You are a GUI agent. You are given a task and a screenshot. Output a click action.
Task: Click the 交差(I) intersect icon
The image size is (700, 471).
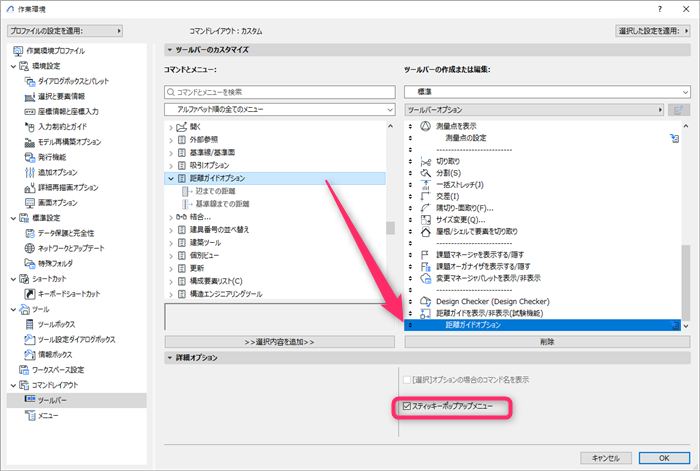tap(426, 196)
